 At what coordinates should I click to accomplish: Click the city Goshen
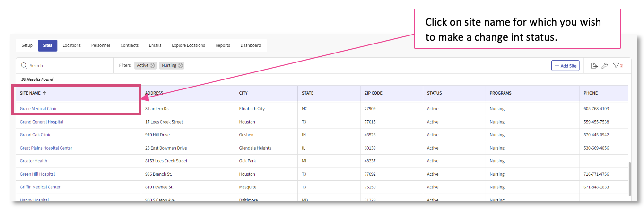246,135
